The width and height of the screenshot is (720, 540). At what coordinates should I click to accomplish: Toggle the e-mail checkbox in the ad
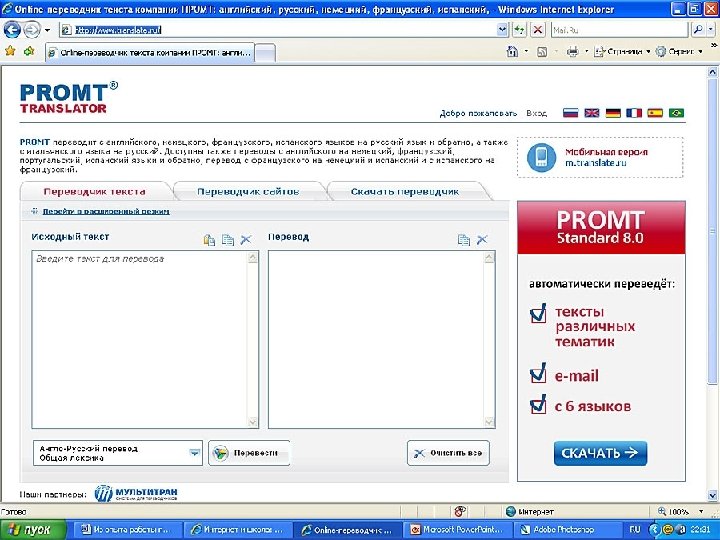(x=538, y=373)
